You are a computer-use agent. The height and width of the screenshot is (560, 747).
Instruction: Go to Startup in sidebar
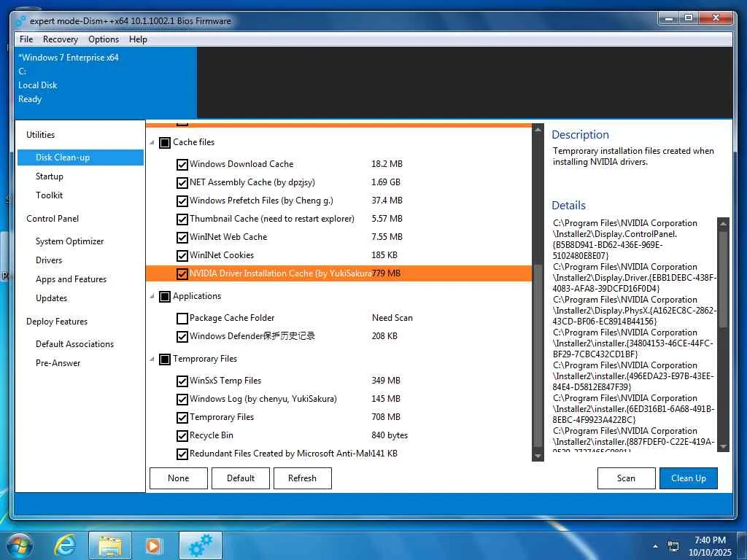(x=50, y=176)
